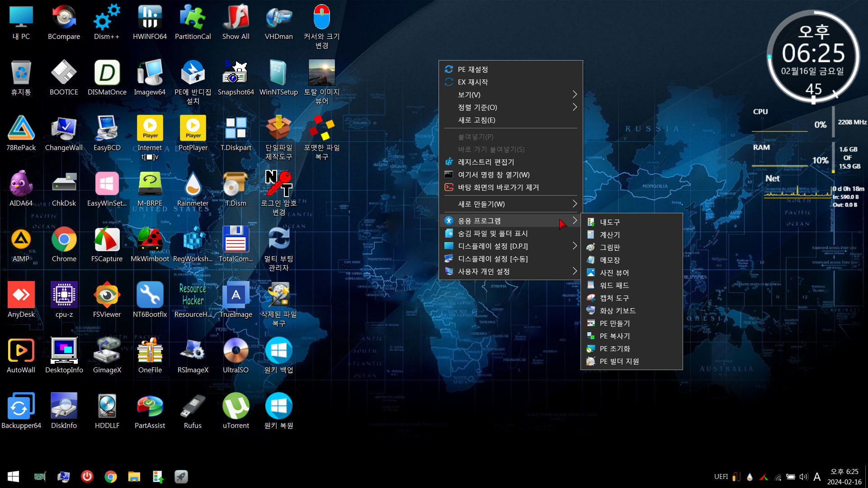This screenshot has width=868, height=488.
Task: Open 그림판 from submenu
Action: click(632, 248)
